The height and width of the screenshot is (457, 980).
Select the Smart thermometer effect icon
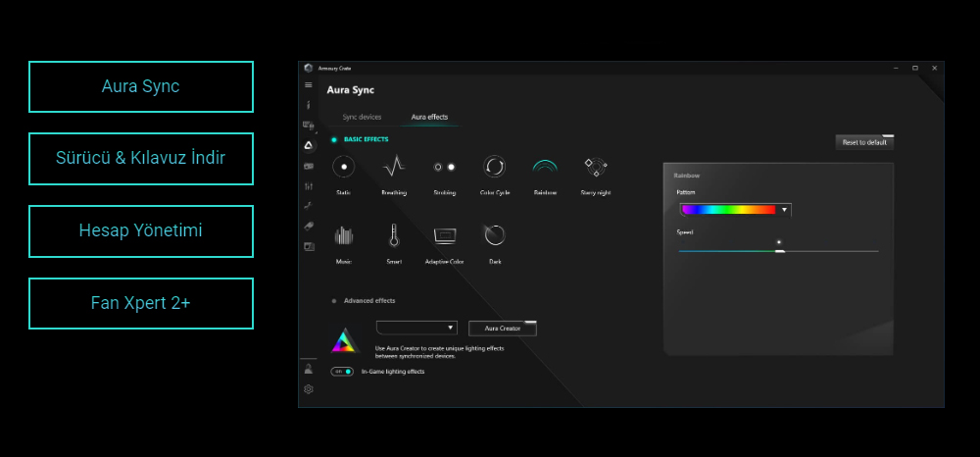pos(394,235)
